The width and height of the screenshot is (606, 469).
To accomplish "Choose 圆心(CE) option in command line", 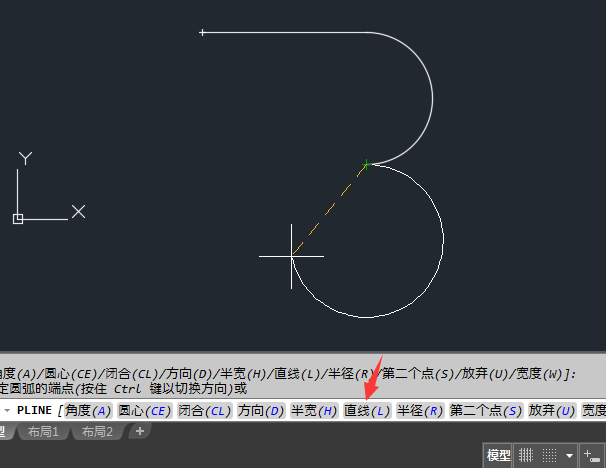I will point(145,410).
